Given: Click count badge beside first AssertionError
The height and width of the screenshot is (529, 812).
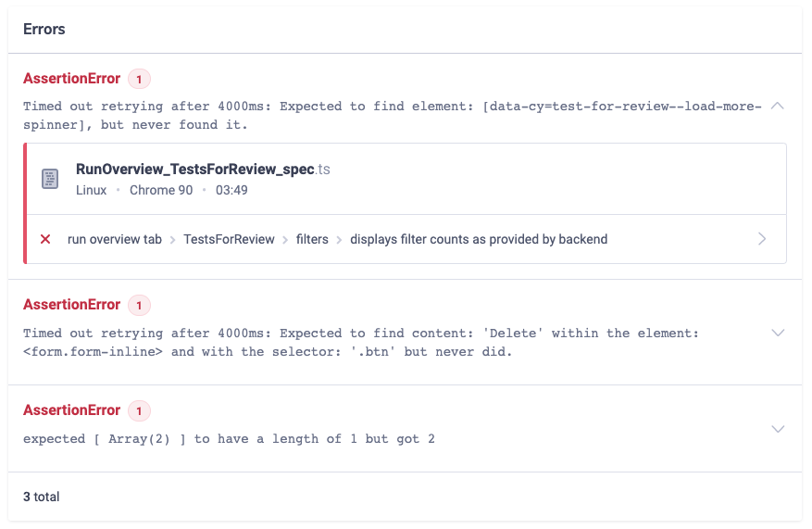Looking at the screenshot, I should pyautogui.click(x=139, y=79).
